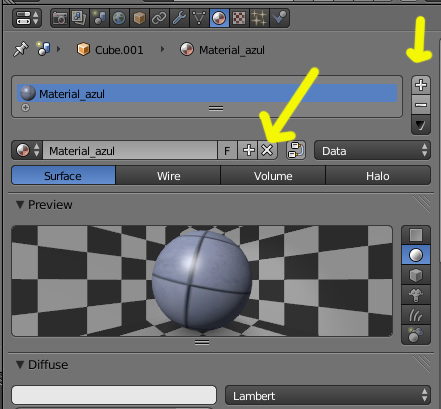
Task: Switch to Volume material type
Action: 273,175
